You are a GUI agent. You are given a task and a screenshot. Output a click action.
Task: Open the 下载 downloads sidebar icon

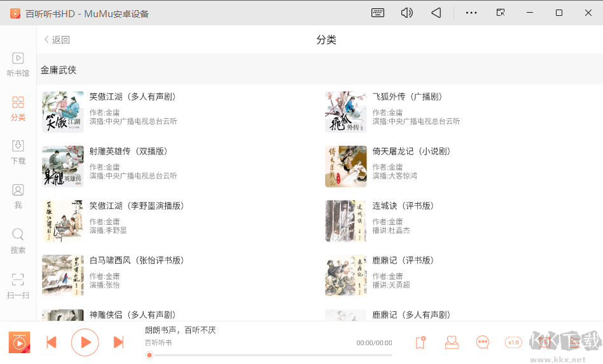pyautogui.click(x=18, y=152)
